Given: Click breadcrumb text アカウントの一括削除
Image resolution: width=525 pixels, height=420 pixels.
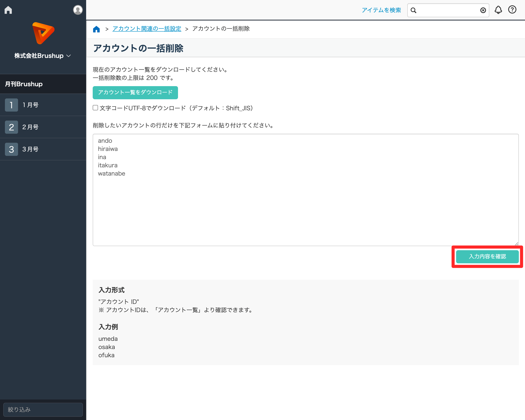Looking at the screenshot, I should (221, 29).
